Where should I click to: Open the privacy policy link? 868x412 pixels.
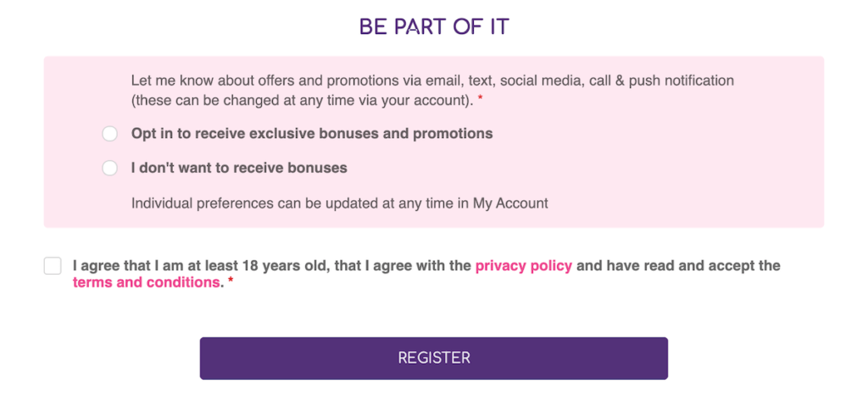coord(524,266)
